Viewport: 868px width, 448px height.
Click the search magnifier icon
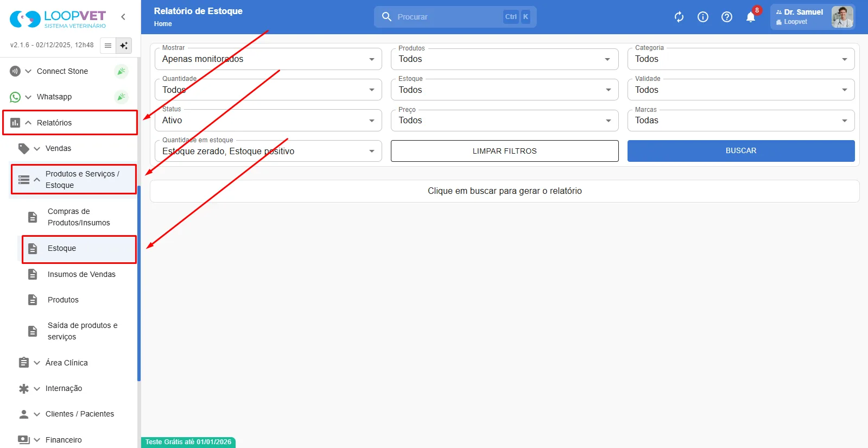pyautogui.click(x=387, y=17)
